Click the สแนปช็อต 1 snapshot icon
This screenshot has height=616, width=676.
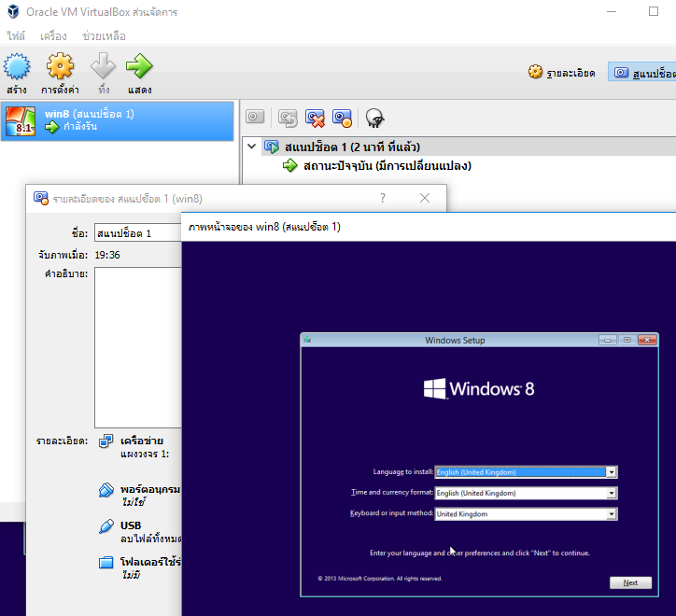point(272,147)
